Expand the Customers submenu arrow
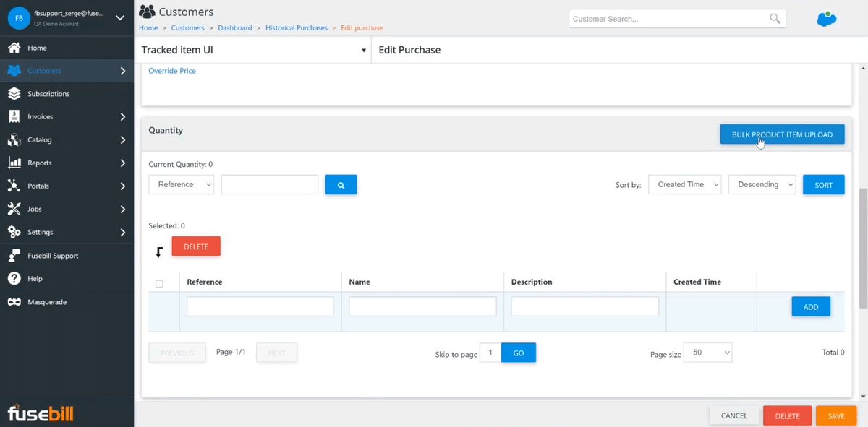868x427 pixels. pyautogui.click(x=123, y=71)
